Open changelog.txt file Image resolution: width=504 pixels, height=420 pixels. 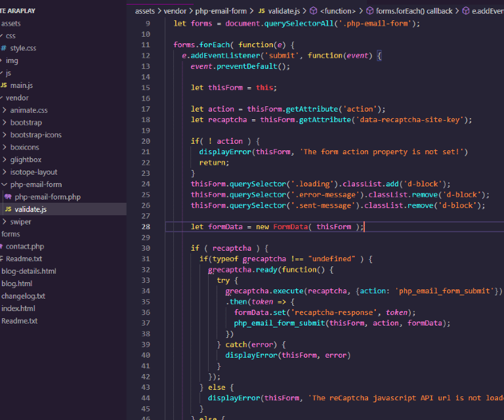(x=23, y=296)
